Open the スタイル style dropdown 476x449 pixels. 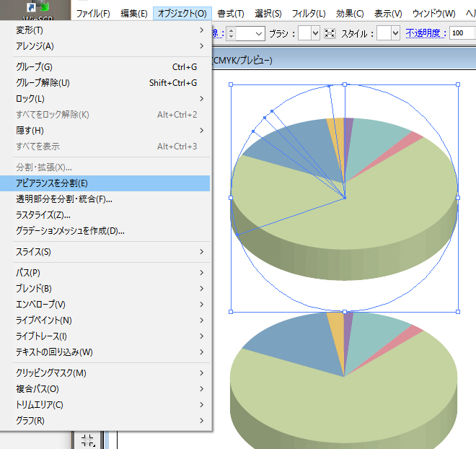point(395,33)
